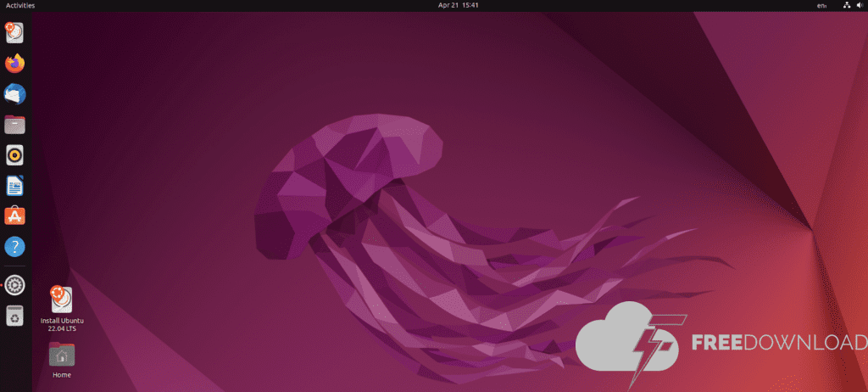Open the calendar from Apr 21 clock
The image size is (868, 392).
[x=458, y=5]
